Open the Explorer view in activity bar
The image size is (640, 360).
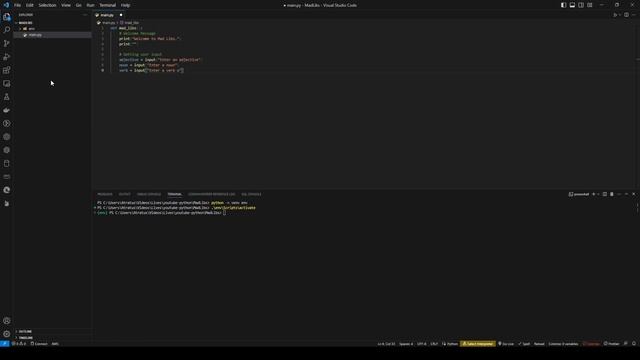(7, 17)
